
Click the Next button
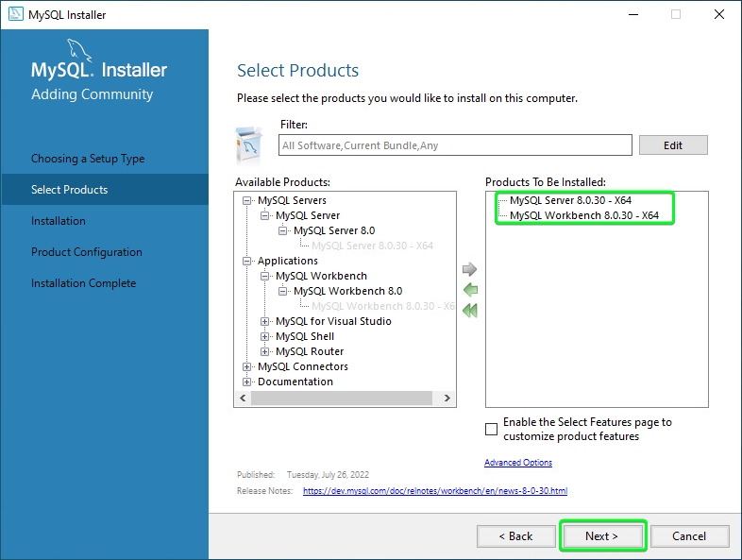click(x=601, y=536)
